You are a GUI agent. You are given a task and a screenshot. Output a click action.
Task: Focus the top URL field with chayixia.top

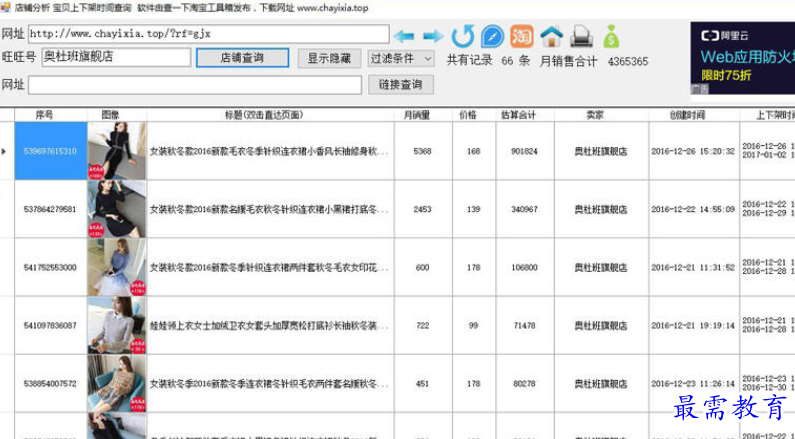point(208,34)
